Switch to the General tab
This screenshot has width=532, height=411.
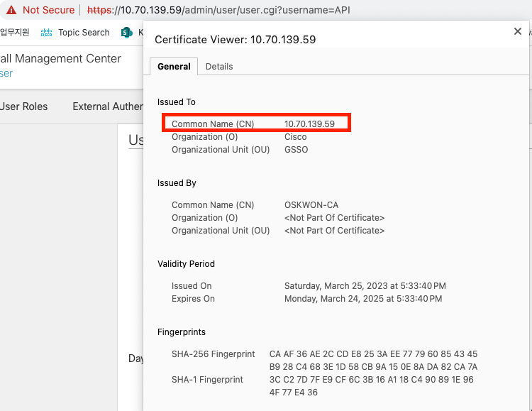[x=174, y=67]
